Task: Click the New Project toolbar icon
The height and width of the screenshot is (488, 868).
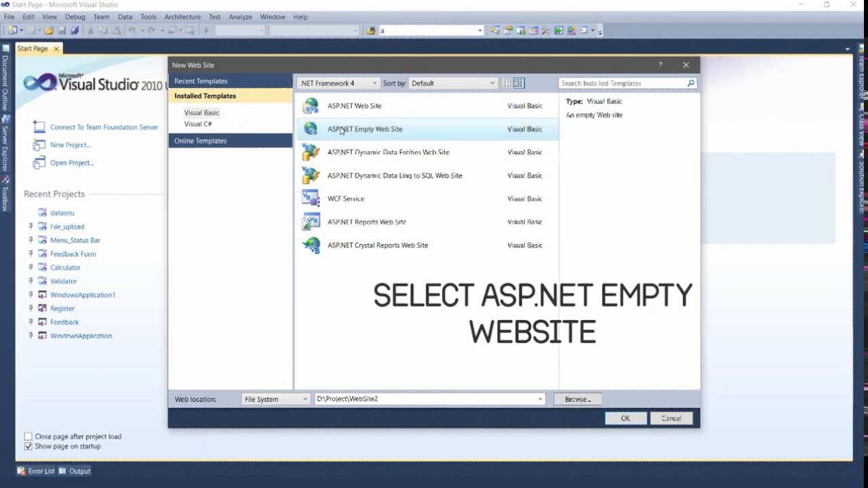Action: (12, 30)
